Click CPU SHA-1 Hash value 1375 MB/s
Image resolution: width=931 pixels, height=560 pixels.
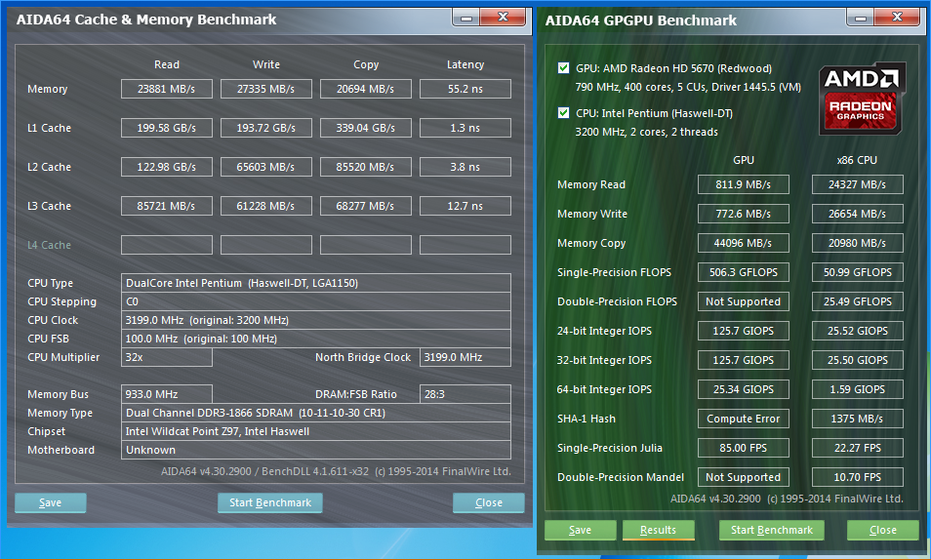click(858, 419)
